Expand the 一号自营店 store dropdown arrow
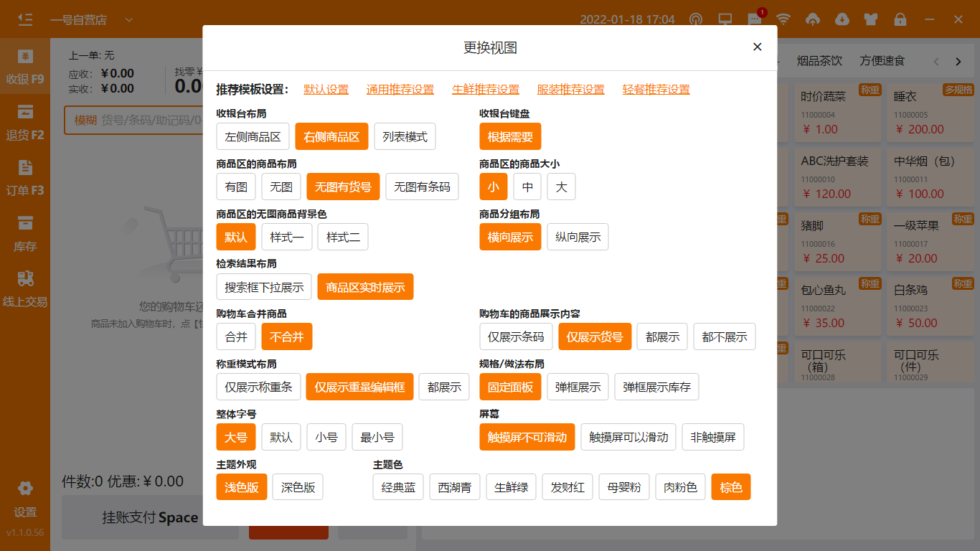This screenshot has height=551, width=980. click(x=128, y=19)
